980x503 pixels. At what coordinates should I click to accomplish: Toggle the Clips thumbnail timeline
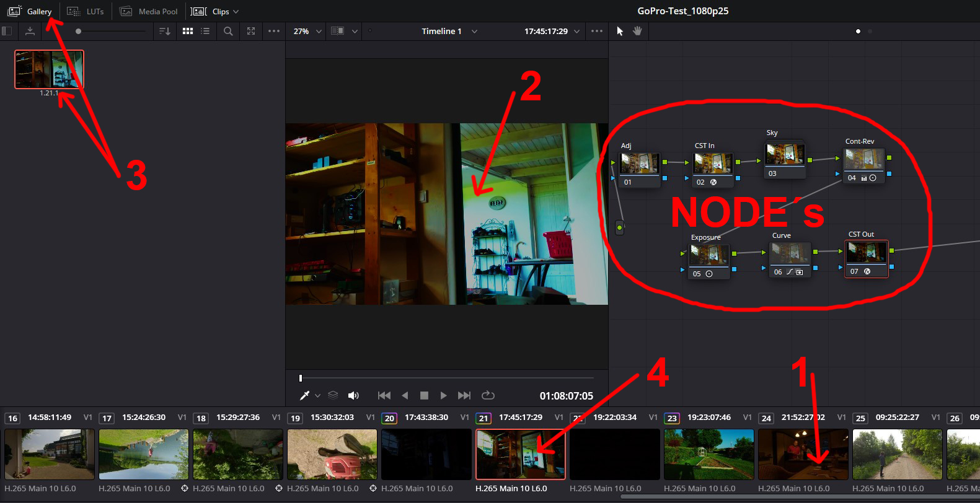tap(210, 11)
